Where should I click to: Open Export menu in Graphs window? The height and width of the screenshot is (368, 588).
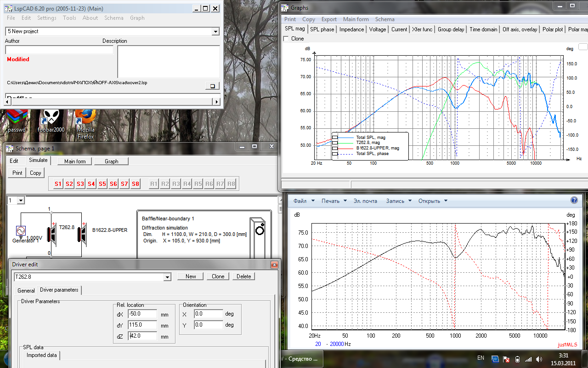pyautogui.click(x=329, y=19)
